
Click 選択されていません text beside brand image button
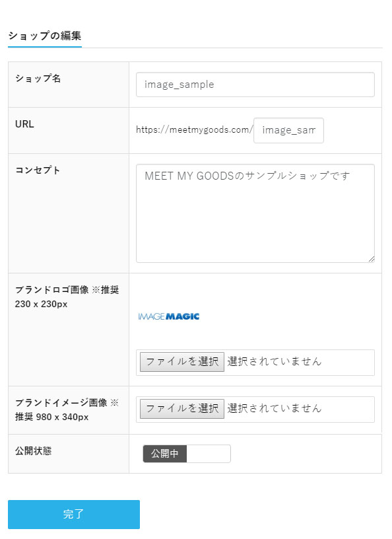pos(274,408)
